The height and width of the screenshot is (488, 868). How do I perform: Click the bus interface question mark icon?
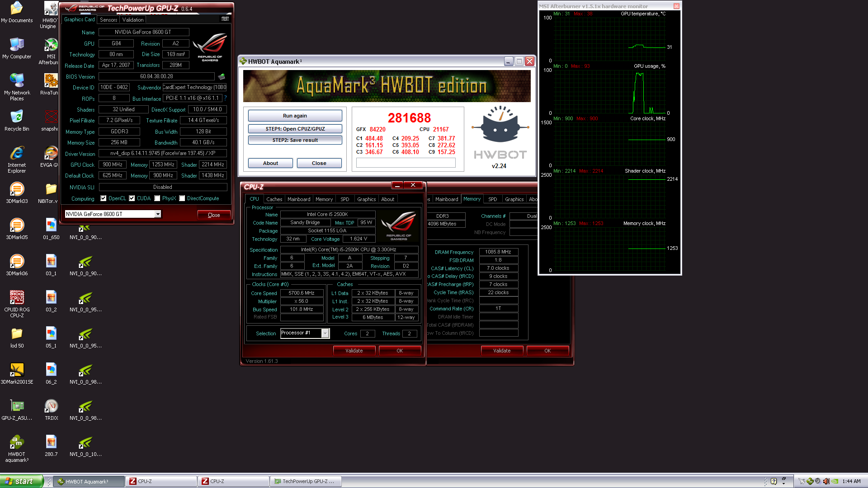(x=225, y=98)
